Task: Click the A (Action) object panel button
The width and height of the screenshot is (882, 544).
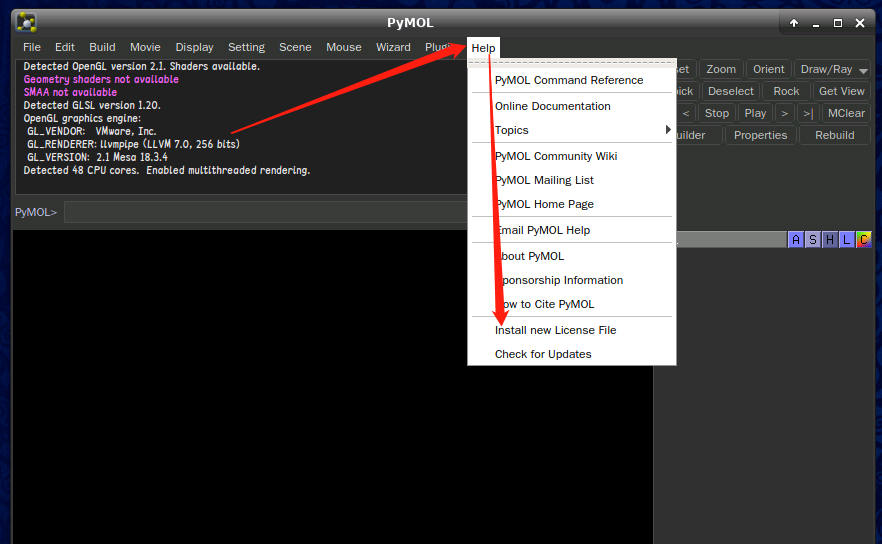Action: coord(795,240)
